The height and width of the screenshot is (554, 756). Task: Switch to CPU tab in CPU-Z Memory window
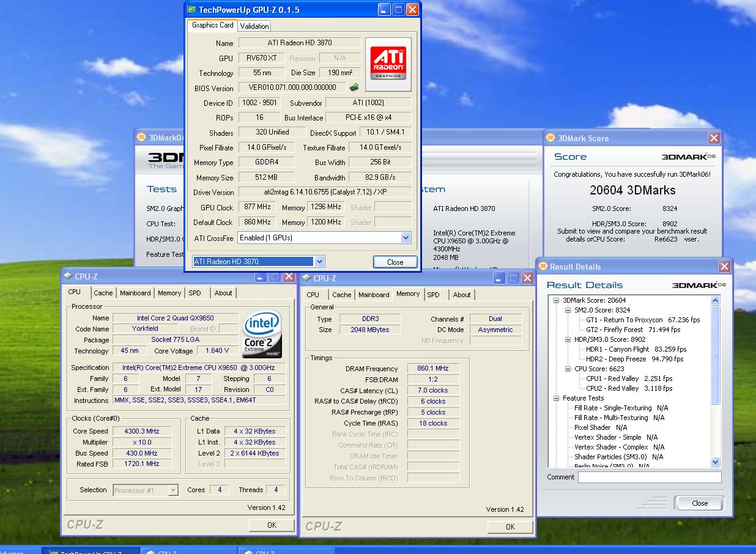(313, 295)
